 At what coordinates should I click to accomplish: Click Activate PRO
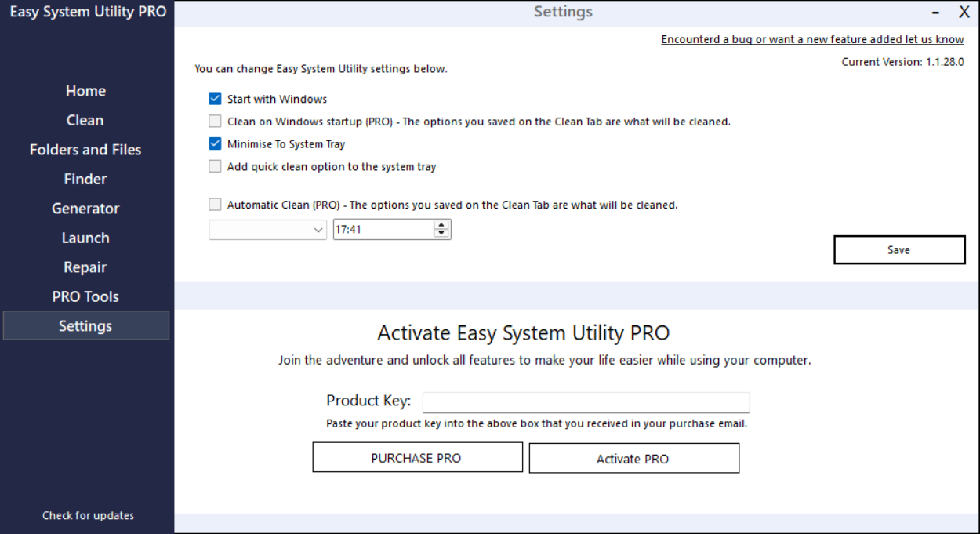(x=633, y=459)
